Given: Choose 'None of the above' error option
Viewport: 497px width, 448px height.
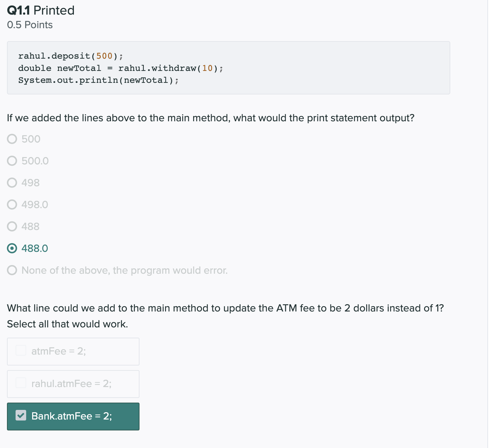Looking at the screenshot, I should 12,270.
